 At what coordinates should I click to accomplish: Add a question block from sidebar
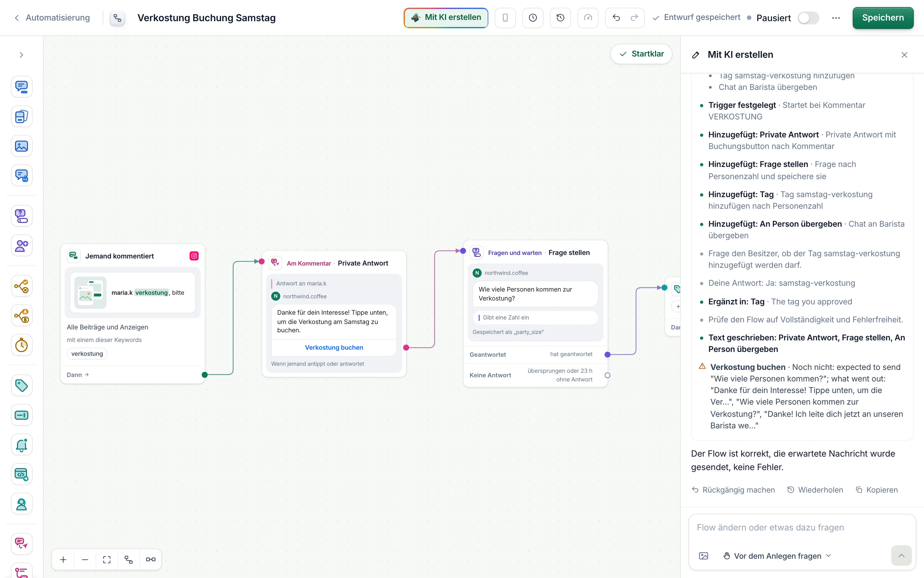21,216
